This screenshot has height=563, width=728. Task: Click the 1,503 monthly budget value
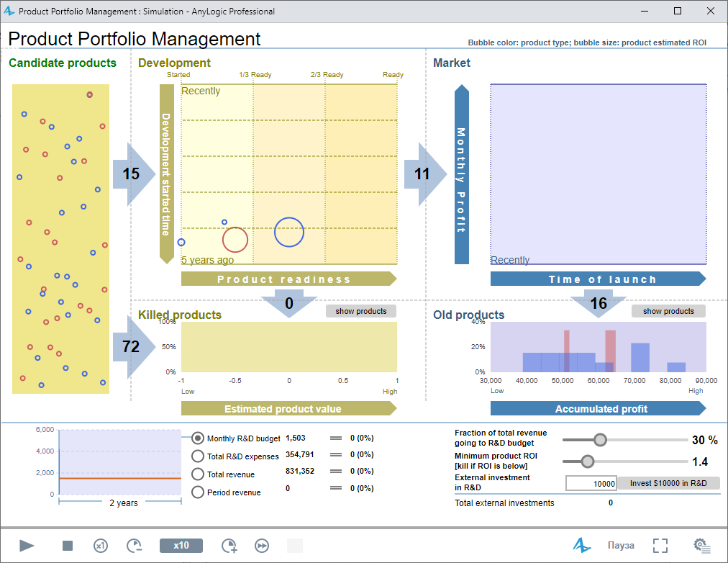[295, 438]
